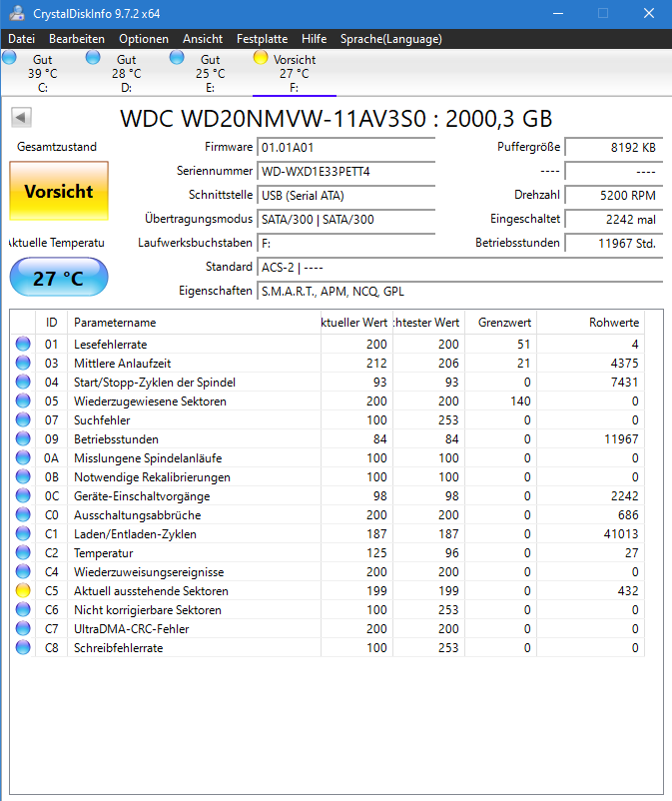Click blue status orb for drive D:
Image resolution: width=672 pixels, height=801 pixels.
(x=93, y=57)
